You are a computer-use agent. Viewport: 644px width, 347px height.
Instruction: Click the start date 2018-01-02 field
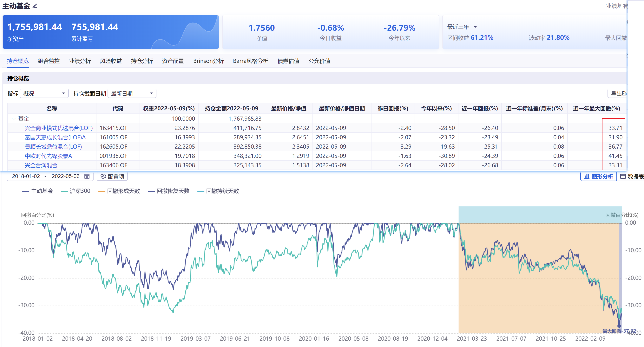click(26, 176)
